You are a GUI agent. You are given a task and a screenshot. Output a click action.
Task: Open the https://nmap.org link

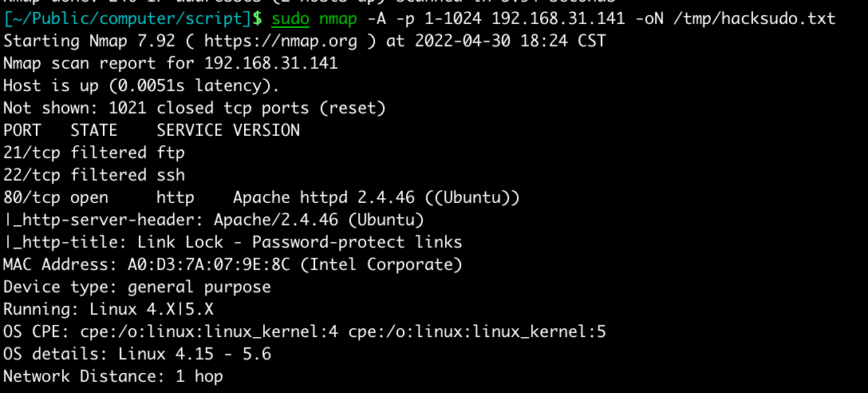pos(291,41)
